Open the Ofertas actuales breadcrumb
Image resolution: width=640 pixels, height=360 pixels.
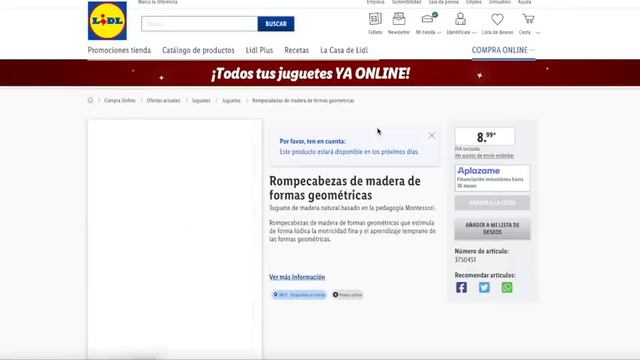click(x=163, y=100)
